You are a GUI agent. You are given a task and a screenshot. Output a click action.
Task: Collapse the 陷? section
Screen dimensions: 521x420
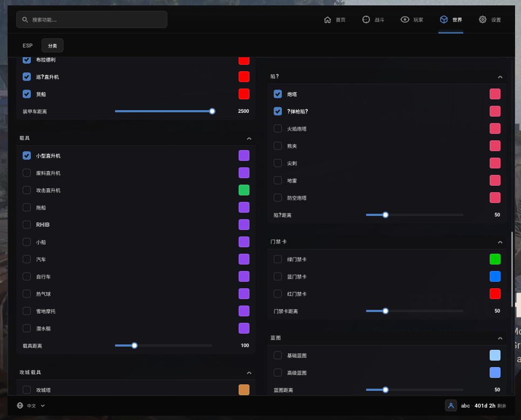click(500, 77)
